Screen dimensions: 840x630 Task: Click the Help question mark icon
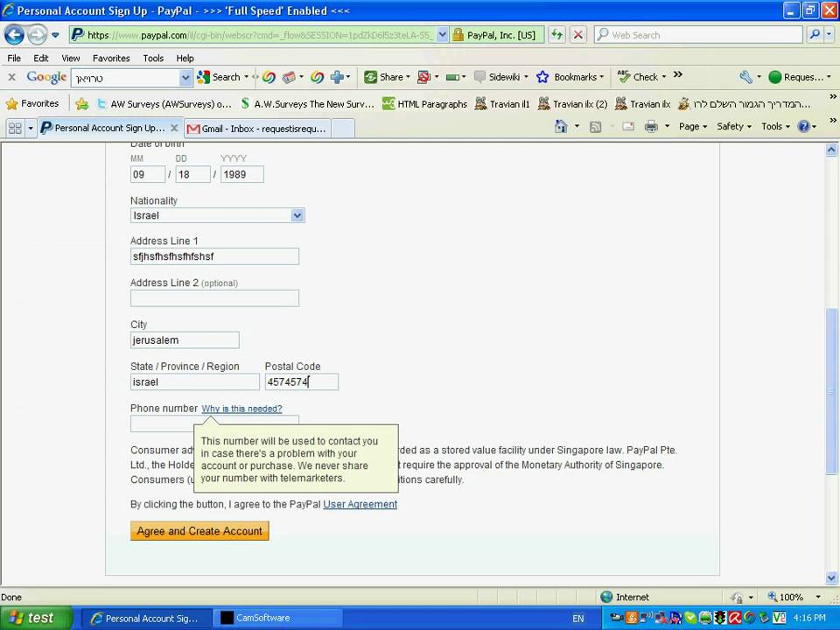pyautogui.click(x=803, y=126)
